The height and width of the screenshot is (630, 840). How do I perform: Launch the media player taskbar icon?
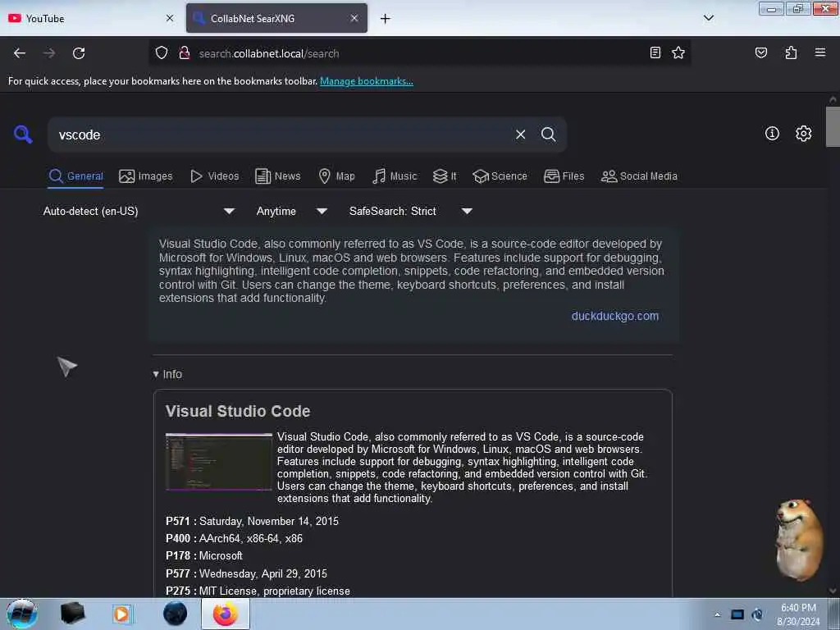(x=121, y=614)
